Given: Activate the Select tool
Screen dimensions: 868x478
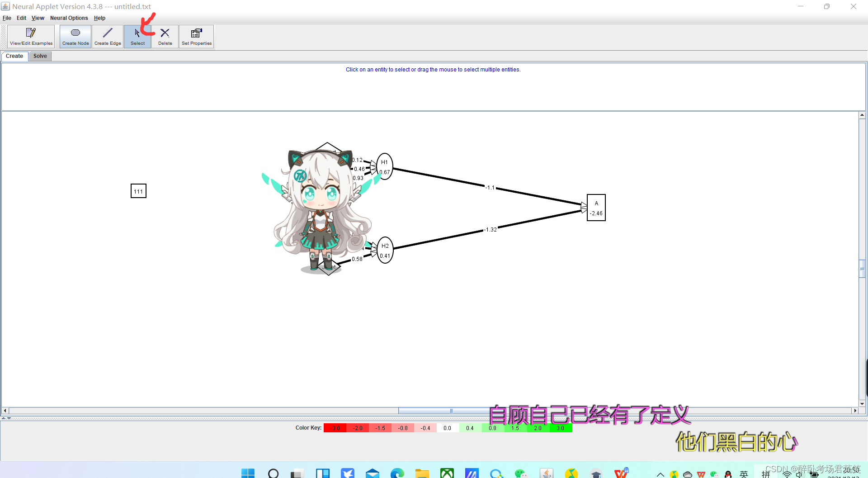Looking at the screenshot, I should pos(137,37).
